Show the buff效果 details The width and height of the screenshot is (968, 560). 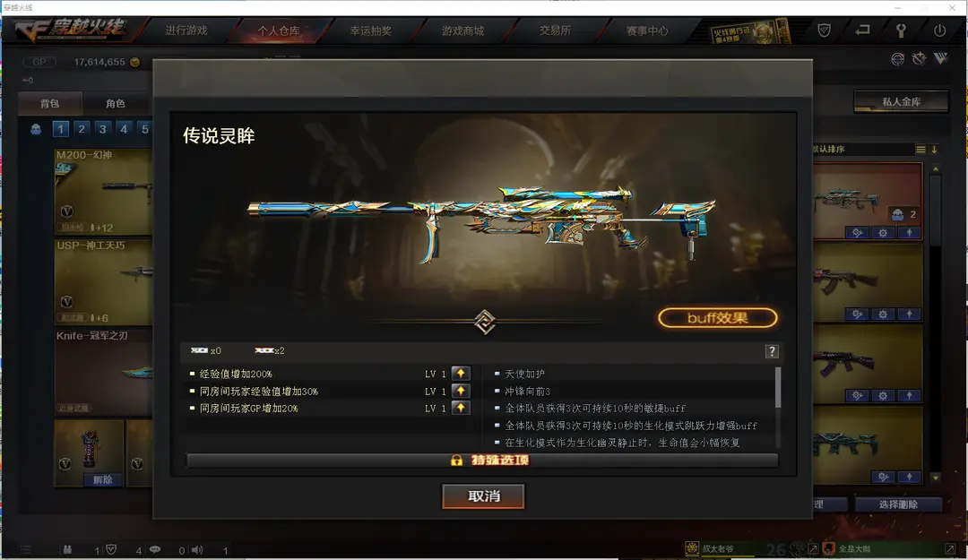[x=717, y=318]
